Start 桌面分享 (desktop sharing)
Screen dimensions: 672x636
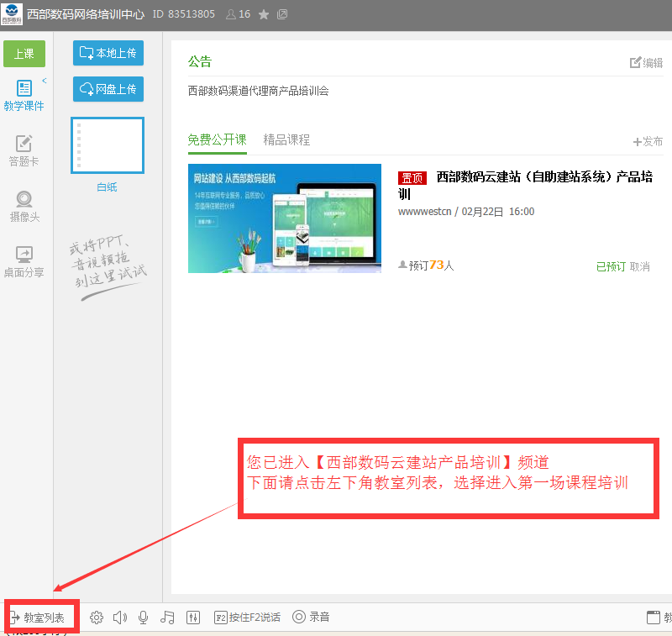[24, 260]
